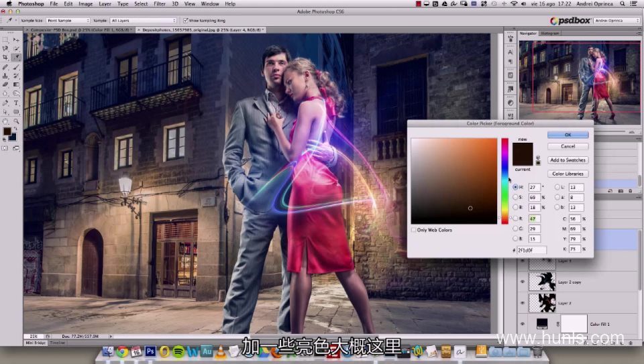Click the vertical hue slider strip

(x=504, y=181)
